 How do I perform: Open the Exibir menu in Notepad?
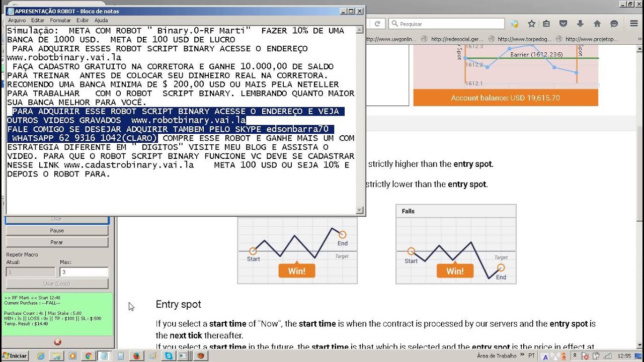point(83,20)
